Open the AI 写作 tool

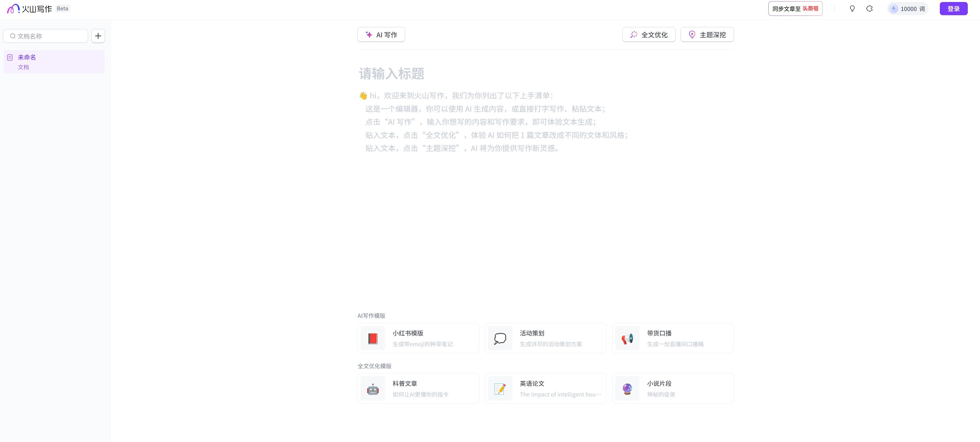point(381,34)
